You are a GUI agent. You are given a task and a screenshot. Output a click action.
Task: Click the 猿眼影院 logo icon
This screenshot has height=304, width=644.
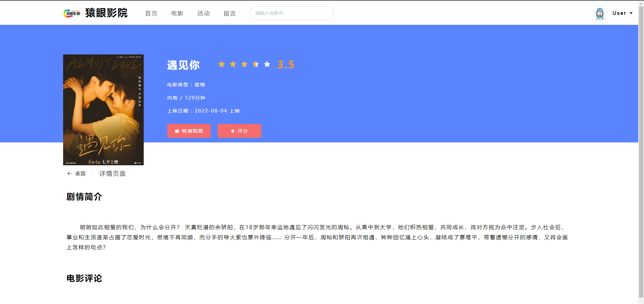(72, 13)
